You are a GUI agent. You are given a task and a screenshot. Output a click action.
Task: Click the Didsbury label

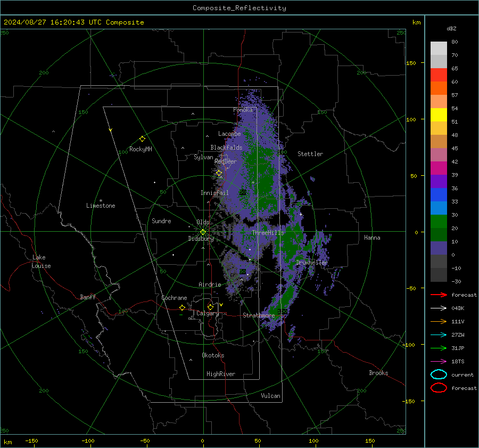[x=201, y=239]
